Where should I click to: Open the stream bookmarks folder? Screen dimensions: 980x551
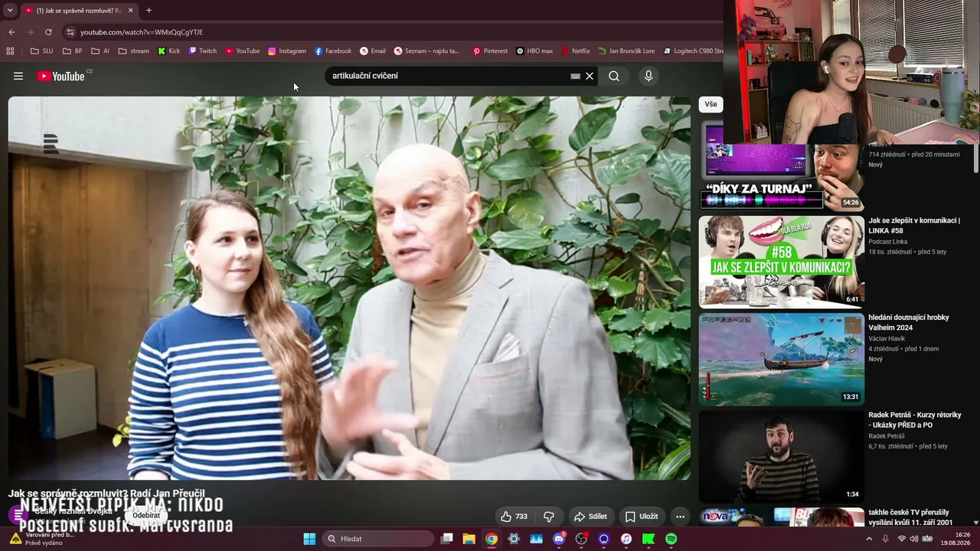point(134,51)
